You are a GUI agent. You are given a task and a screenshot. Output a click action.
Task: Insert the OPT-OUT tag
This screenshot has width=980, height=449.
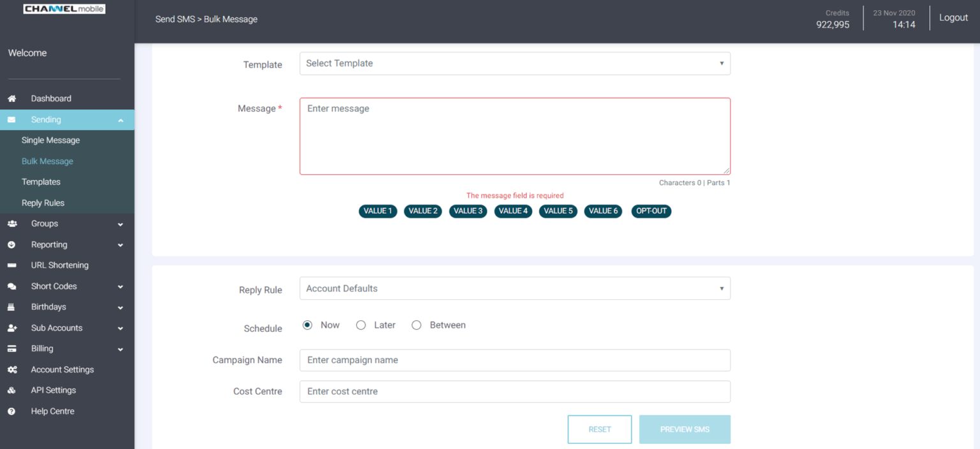coord(651,211)
